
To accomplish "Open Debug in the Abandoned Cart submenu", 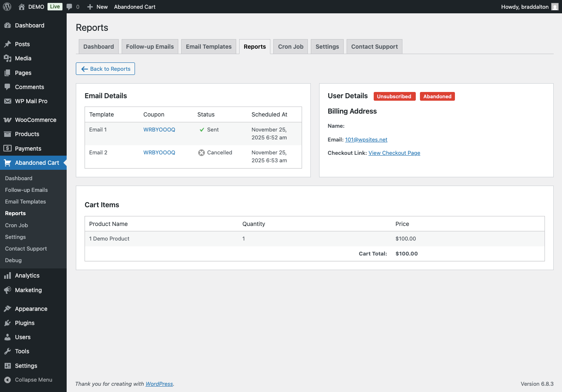I will click(x=13, y=260).
